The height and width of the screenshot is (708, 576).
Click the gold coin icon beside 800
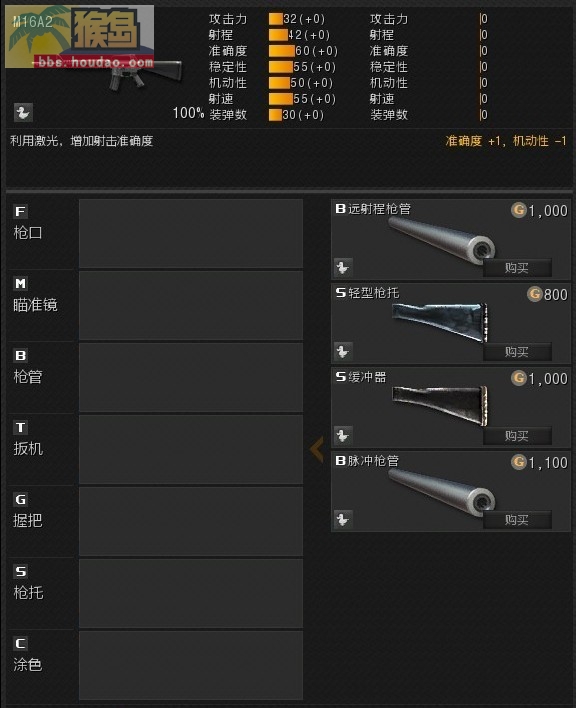(x=534, y=294)
